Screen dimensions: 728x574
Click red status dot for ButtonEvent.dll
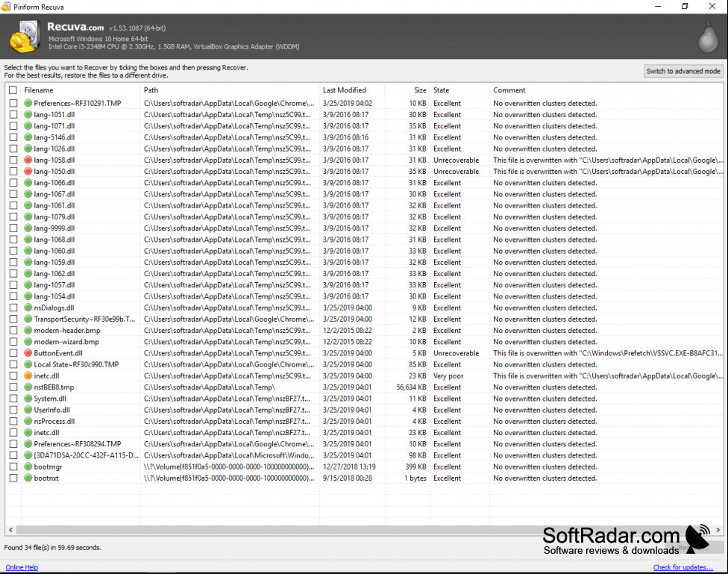pyautogui.click(x=28, y=353)
